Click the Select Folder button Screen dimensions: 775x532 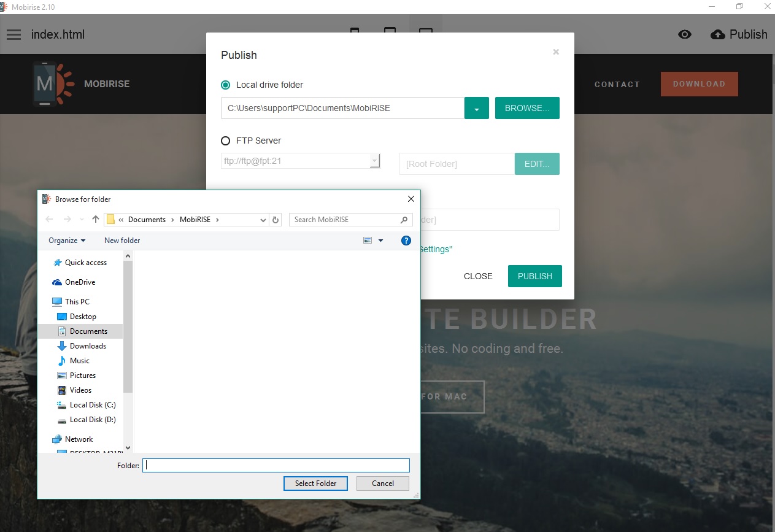point(315,484)
